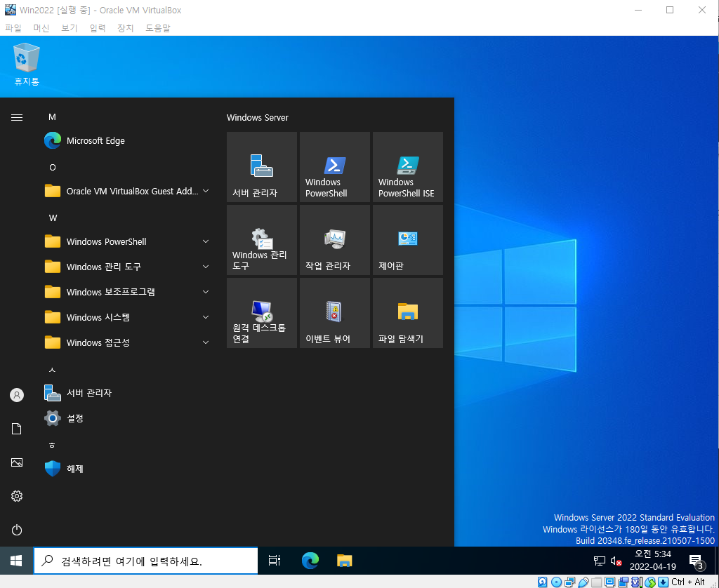
Task: Open the Windows 관리 도구 tile
Action: 261,240
